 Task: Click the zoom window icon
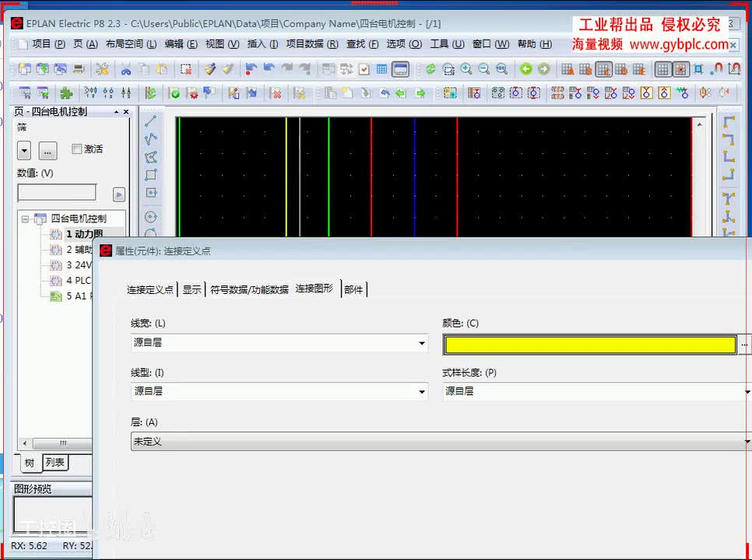point(448,69)
